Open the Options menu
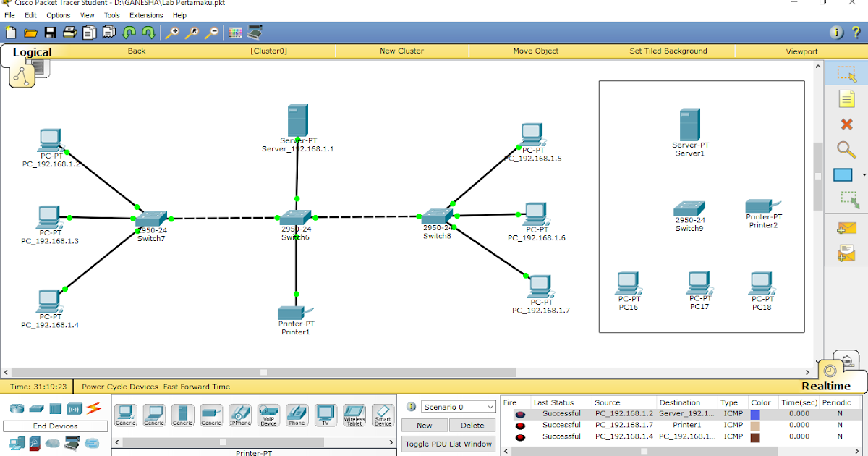Image resolution: width=868 pixels, height=456 pixels. (x=59, y=15)
